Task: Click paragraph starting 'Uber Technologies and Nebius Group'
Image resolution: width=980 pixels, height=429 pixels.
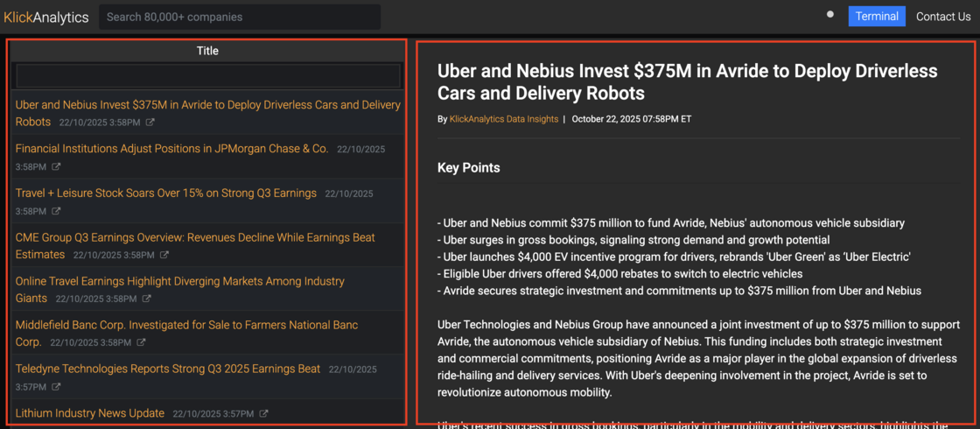Action: pyautogui.click(x=697, y=359)
